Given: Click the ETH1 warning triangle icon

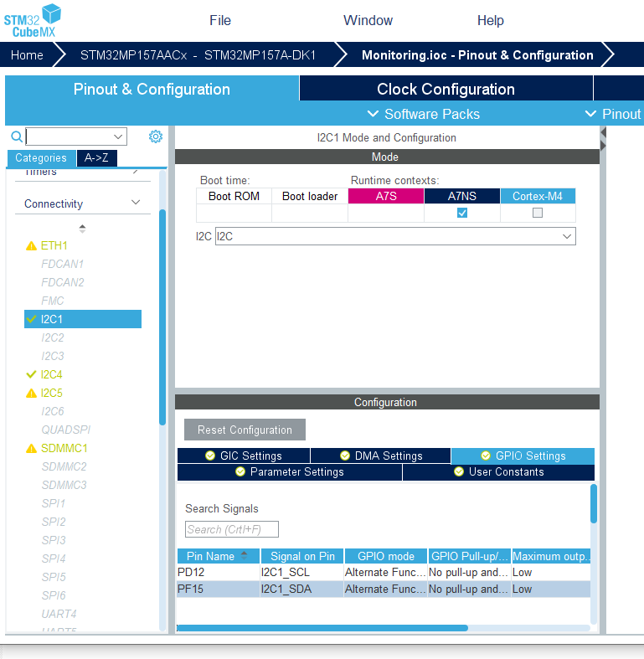Looking at the screenshot, I should point(31,246).
